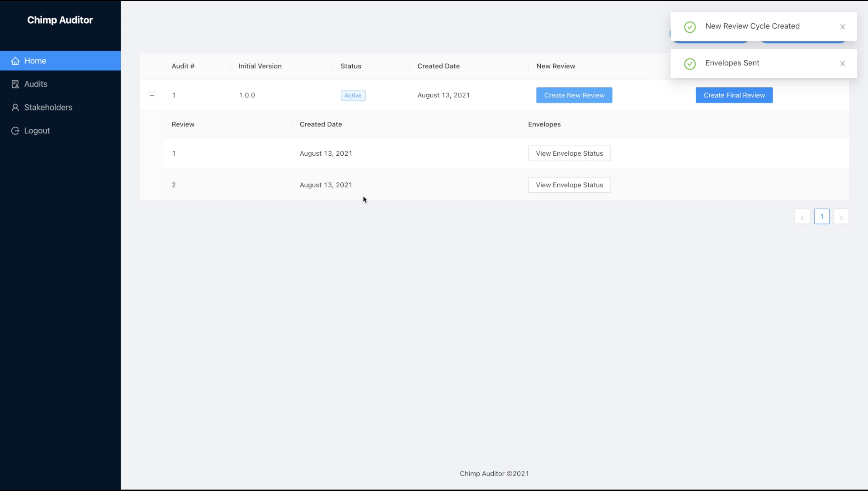Viewport: 868px width, 491px height.
Task: Open the Stakeholders menu item
Action: coord(48,107)
